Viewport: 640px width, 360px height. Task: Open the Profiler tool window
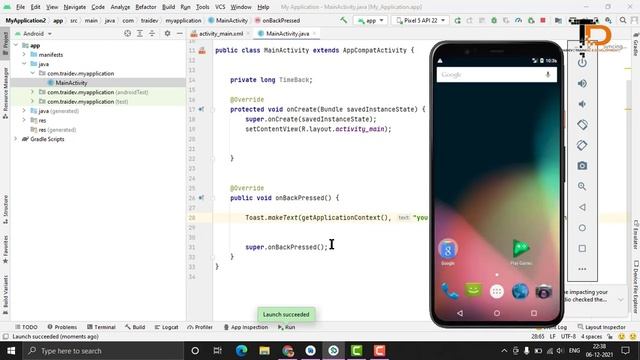pos(200,327)
